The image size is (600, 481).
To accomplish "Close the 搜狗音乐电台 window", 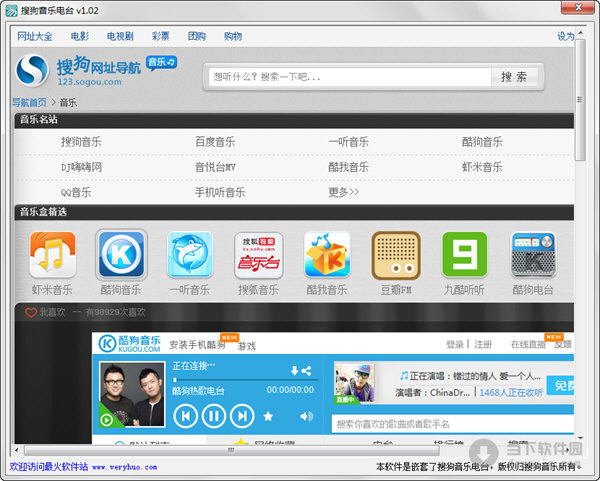I will 578,8.
